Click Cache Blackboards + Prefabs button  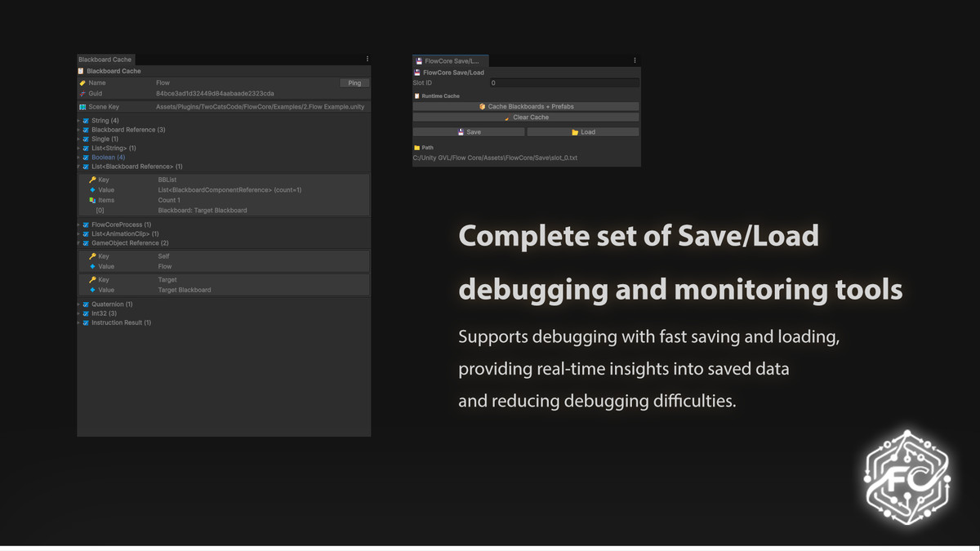pos(526,106)
